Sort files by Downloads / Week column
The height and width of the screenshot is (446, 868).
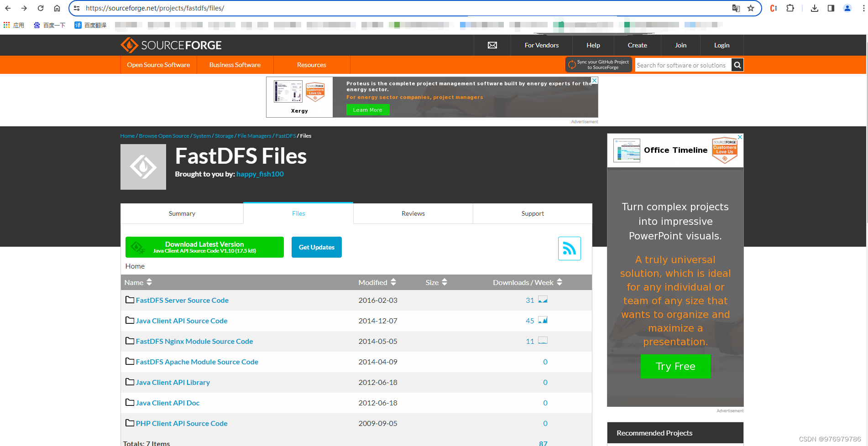[528, 282]
